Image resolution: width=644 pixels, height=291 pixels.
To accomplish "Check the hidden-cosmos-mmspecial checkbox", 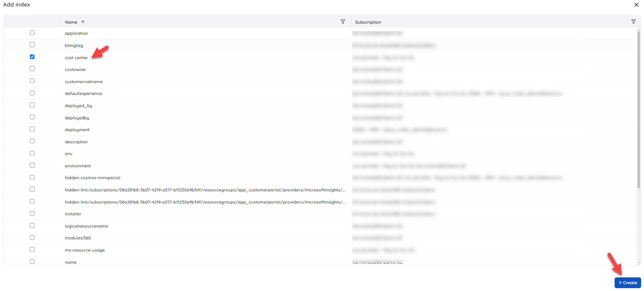I will (x=32, y=177).
